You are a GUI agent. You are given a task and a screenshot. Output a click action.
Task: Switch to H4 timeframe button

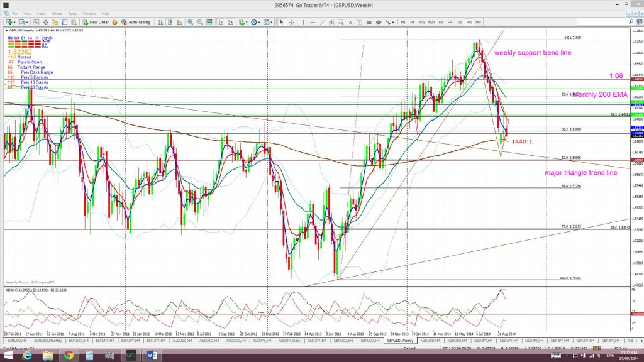[450, 22]
